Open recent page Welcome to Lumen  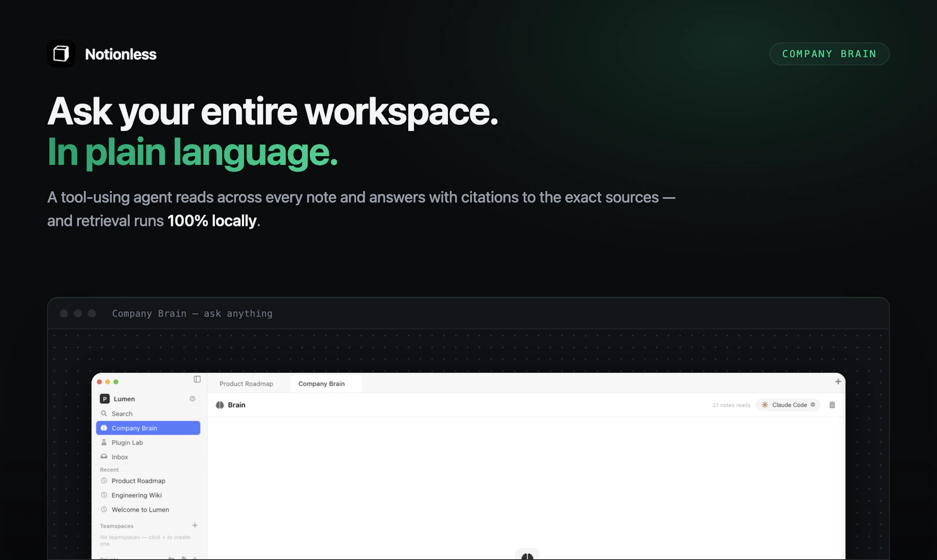point(148,510)
